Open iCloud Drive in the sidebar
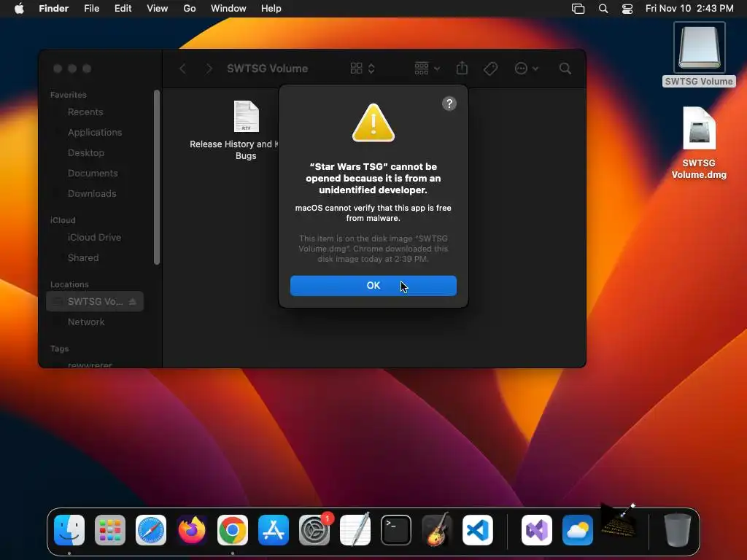Viewport: 747px width, 560px height. click(x=94, y=237)
